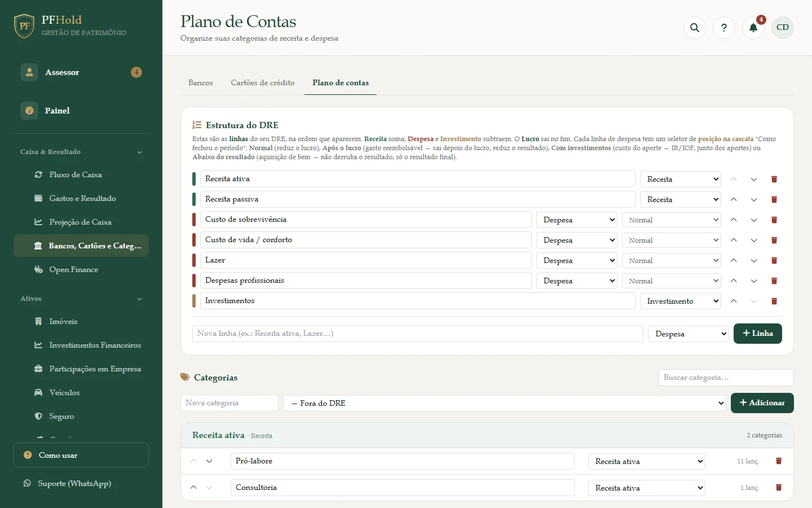Delete the Custo de vida / conforto line
Image resolution: width=812 pixels, height=508 pixels.
774,240
